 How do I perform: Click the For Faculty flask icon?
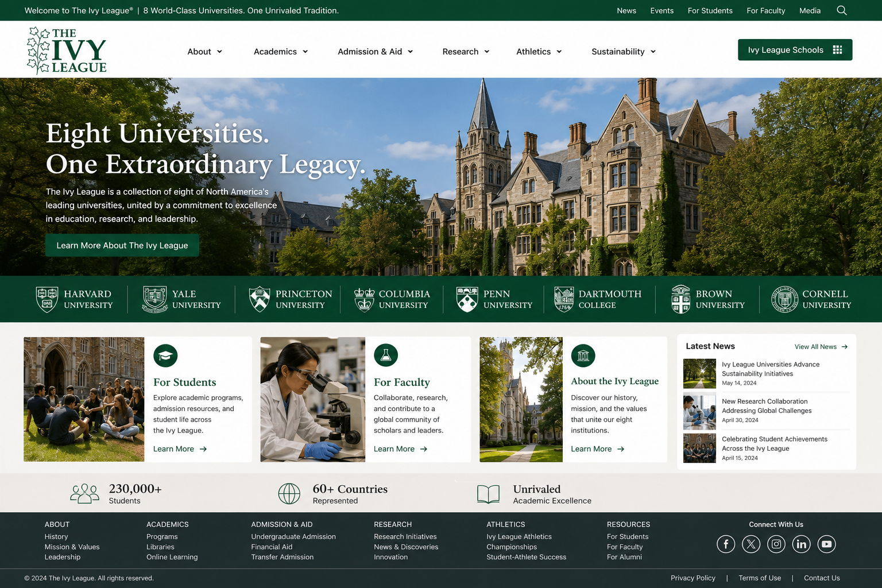point(386,355)
